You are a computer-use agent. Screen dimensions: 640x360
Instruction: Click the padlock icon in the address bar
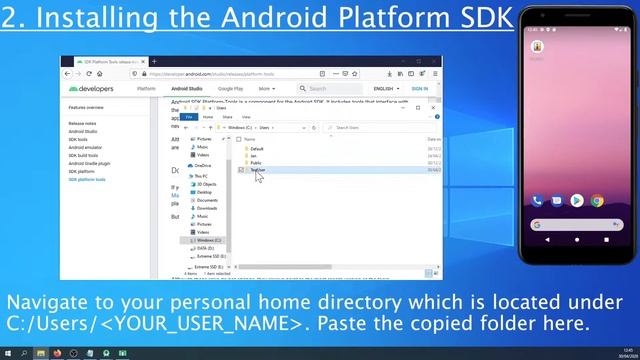click(144, 74)
